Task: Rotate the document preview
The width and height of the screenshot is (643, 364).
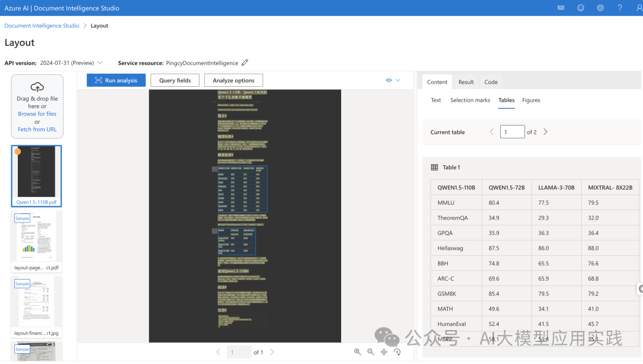Action: click(397, 352)
